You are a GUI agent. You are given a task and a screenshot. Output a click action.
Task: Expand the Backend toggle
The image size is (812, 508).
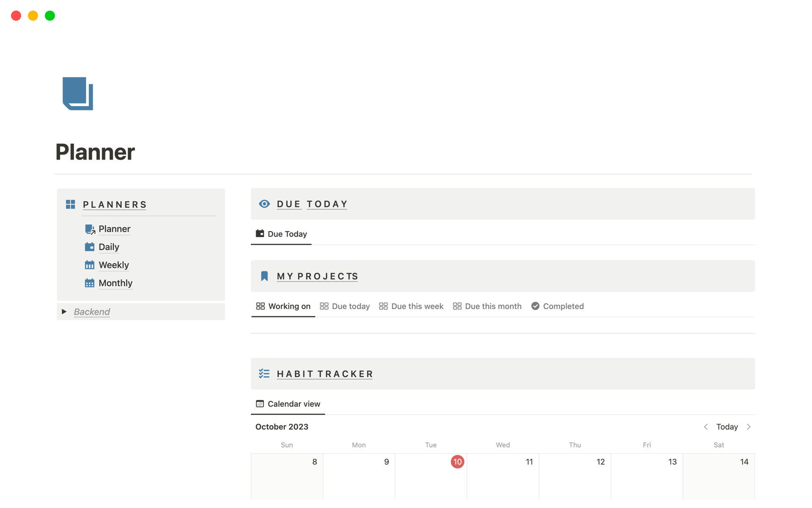click(64, 312)
